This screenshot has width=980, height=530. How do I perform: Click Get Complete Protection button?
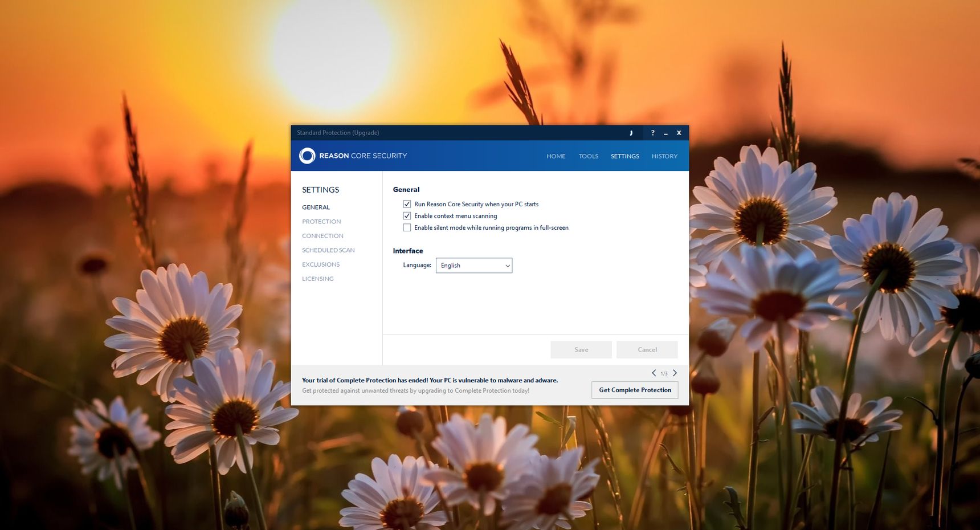[x=635, y=390]
